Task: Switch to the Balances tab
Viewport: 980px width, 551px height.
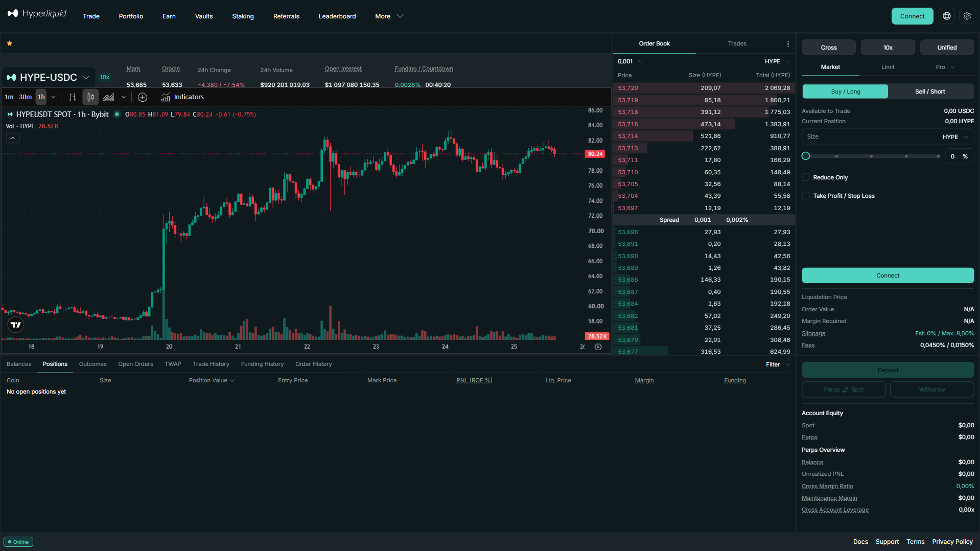Action: click(x=19, y=364)
